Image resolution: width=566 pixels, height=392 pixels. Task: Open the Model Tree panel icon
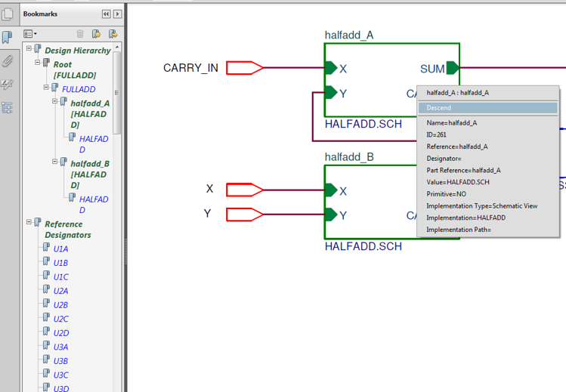click(8, 107)
